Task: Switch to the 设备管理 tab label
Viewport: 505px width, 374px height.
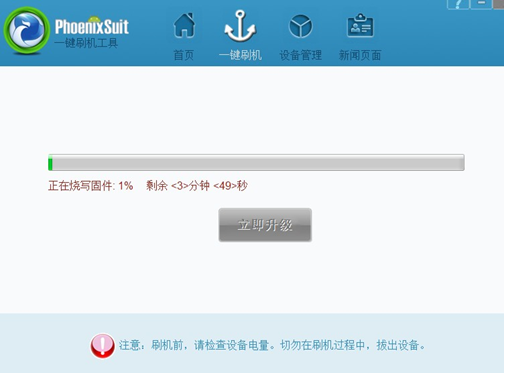Action: click(300, 55)
